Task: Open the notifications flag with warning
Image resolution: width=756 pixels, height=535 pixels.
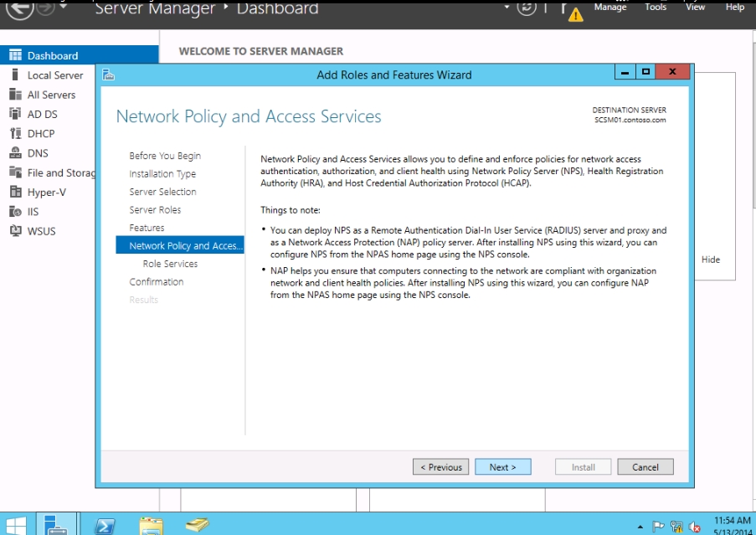Action: point(571,12)
